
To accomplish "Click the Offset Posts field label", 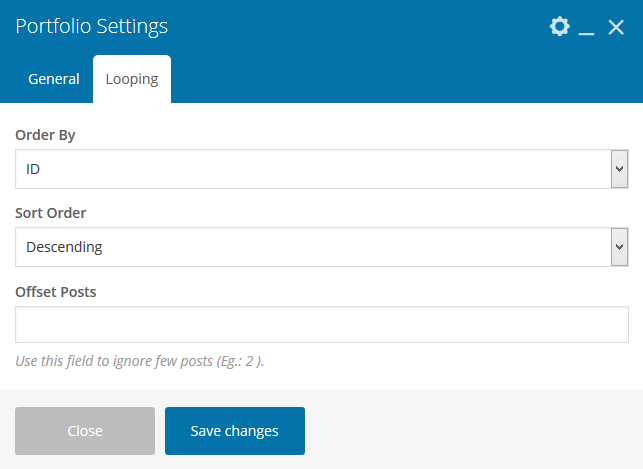I will (x=56, y=291).
